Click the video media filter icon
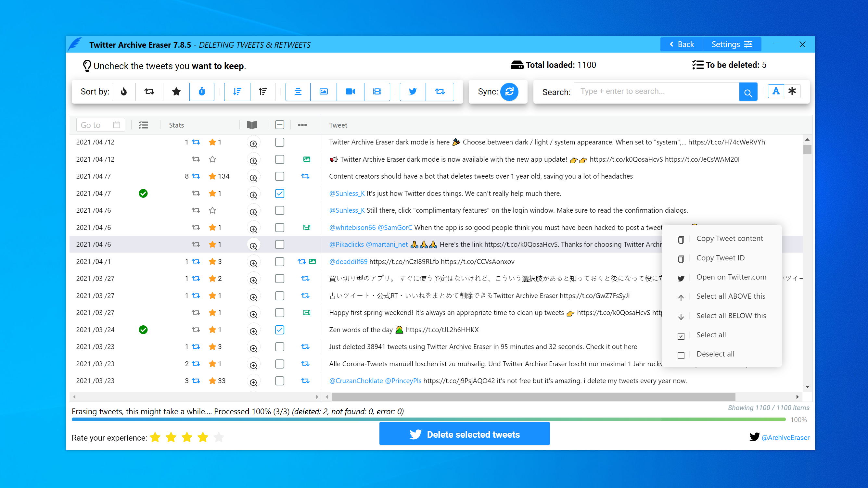 point(351,91)
